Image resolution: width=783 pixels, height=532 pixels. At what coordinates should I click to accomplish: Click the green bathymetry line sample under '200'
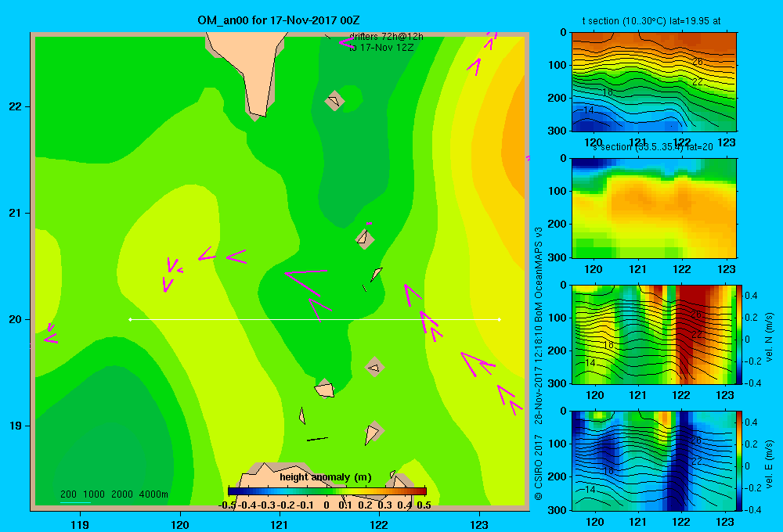coord(75,502)
